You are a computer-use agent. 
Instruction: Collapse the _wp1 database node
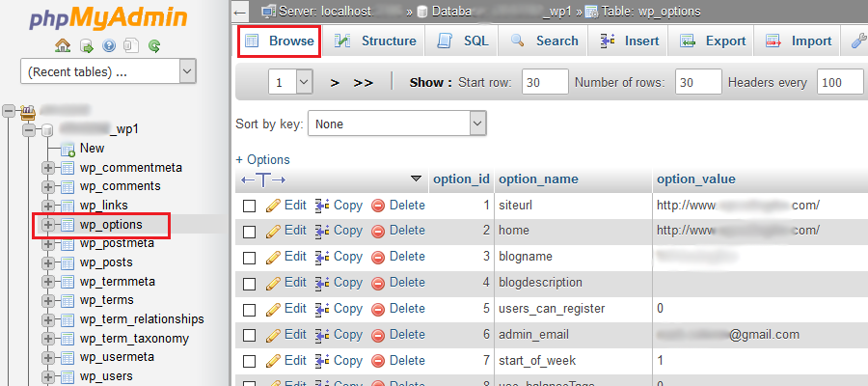(29, 130)
